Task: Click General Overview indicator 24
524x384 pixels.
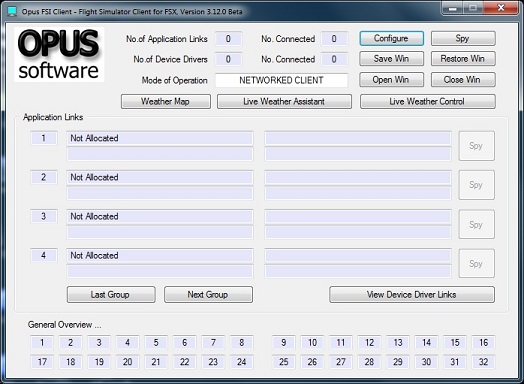Action: (x=242, y=362)
